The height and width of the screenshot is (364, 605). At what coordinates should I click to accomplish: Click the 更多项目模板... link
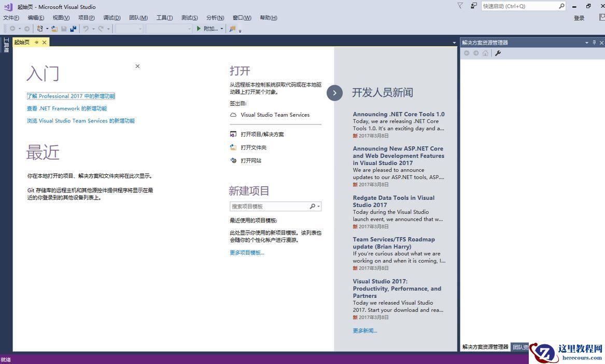[x=247, y=253]
